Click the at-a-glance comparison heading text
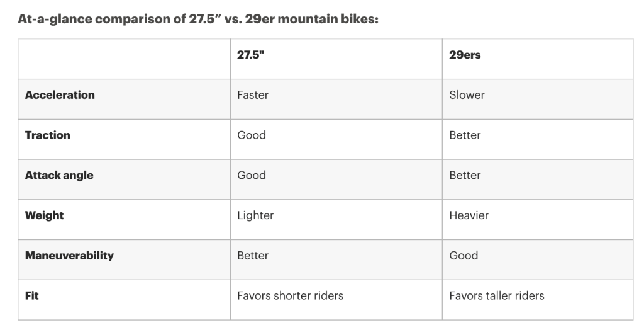644x330 pixels. pyautogui.click(x=197, y=19)
